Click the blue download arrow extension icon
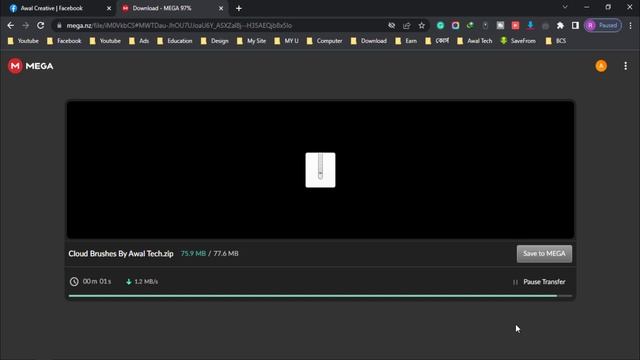This screenshot has height=360, width=640. pyautogui.click(x=530, y=25)
